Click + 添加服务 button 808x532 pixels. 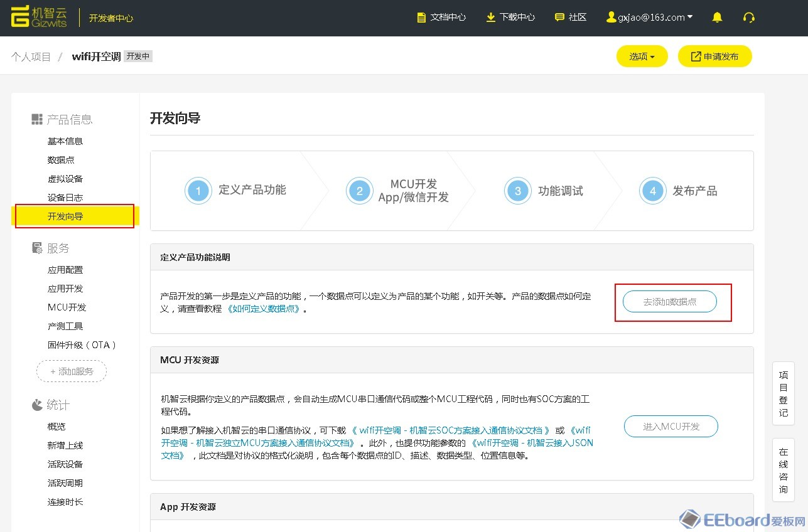coord(72,371)
